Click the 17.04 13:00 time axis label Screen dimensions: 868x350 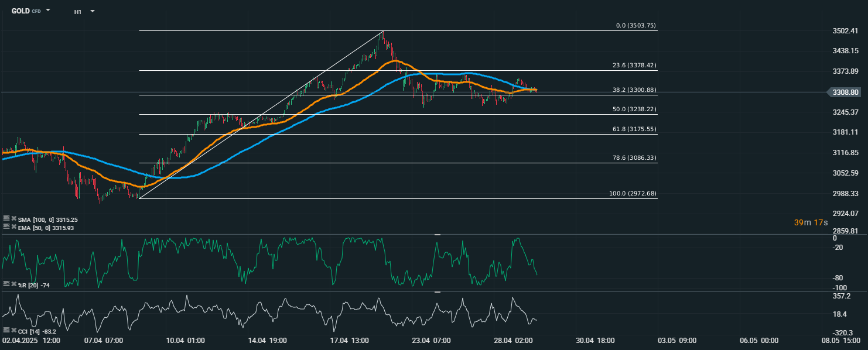coord(348,340)
